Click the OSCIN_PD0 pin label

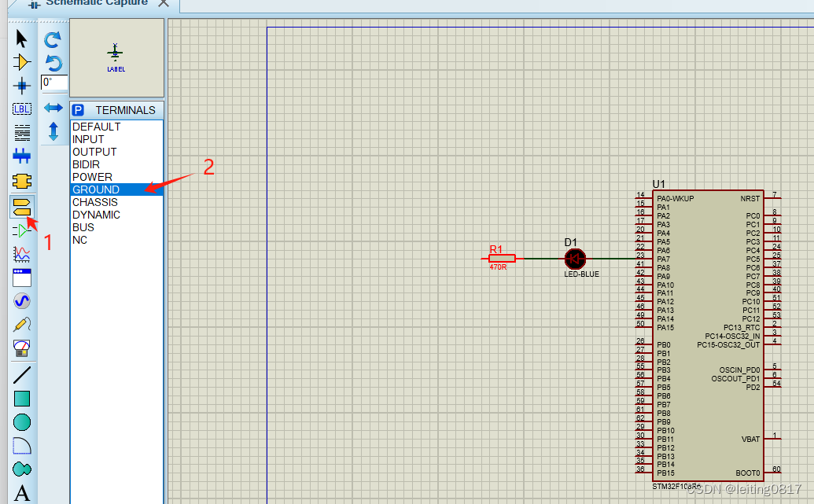point(739,370)
